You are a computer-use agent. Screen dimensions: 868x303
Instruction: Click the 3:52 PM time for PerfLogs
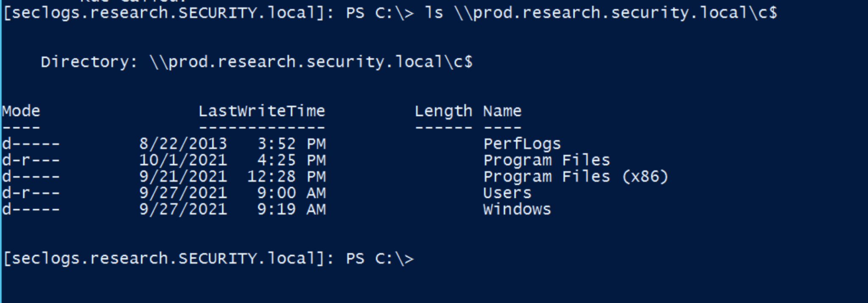pyautogui.click(x=291, y=144)
